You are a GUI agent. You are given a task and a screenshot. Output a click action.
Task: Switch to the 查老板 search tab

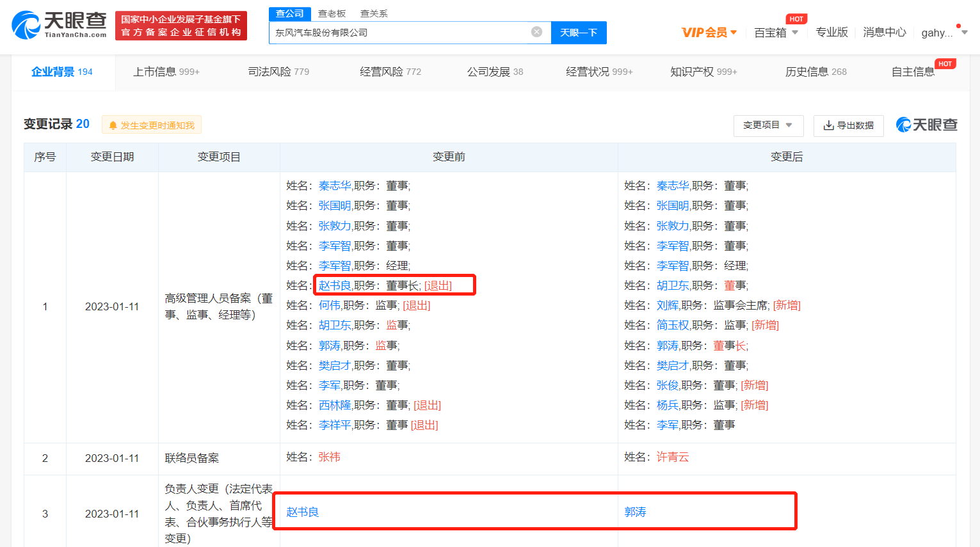[x=332, y=13]
